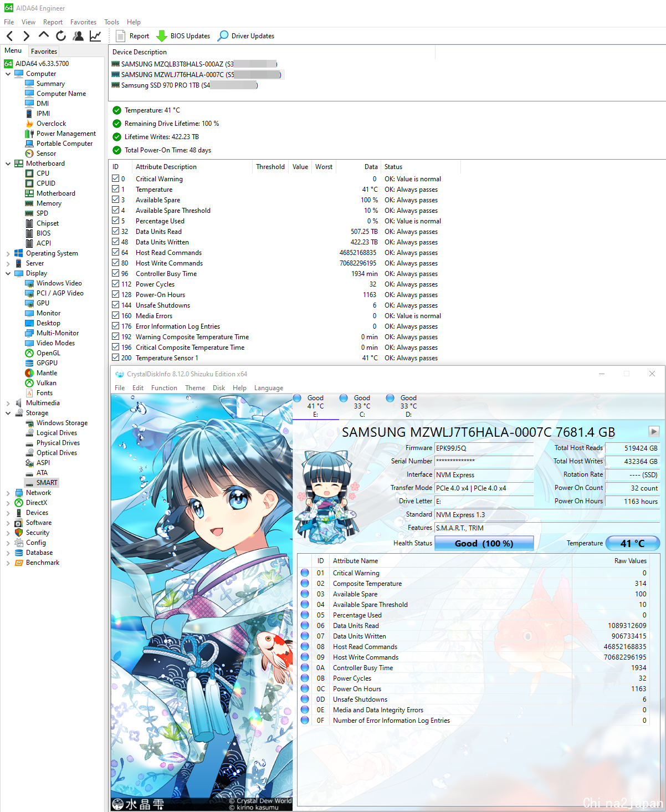Uncheck the Available Spare attribute checkbox
Viewport: 666px width, 812px height.
(116, 200)
